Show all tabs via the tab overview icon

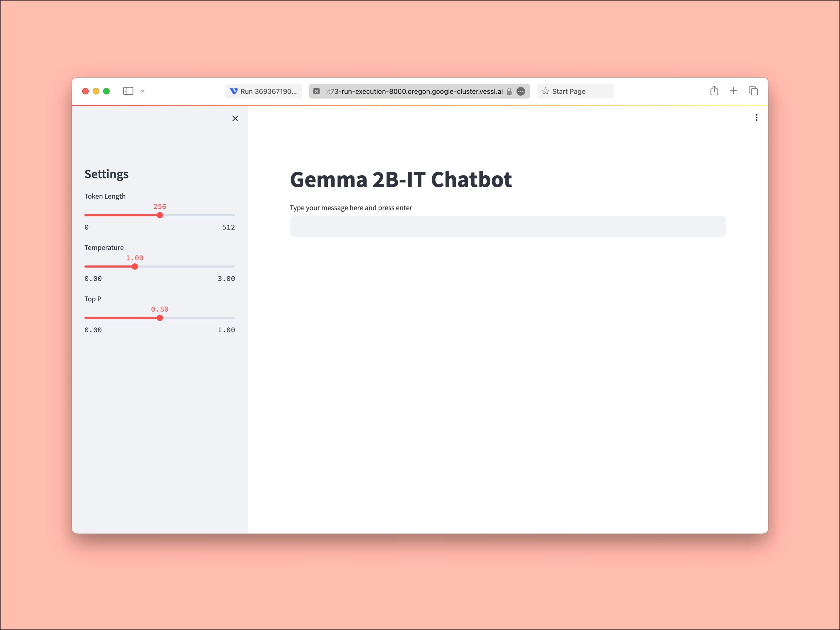(x=753, y=91)
